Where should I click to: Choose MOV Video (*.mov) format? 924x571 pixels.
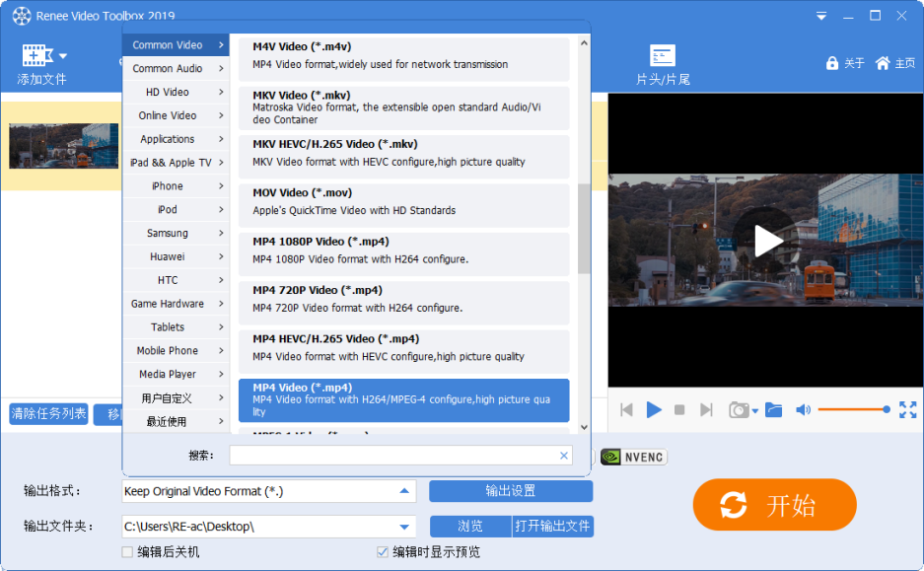[x=403, y=205]
